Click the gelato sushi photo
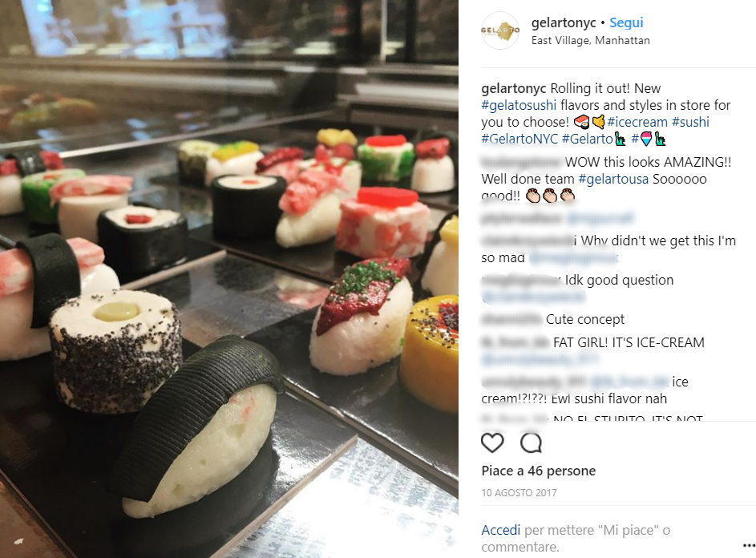The width and height of the screenshot is (756, 558). click(229, 279)
